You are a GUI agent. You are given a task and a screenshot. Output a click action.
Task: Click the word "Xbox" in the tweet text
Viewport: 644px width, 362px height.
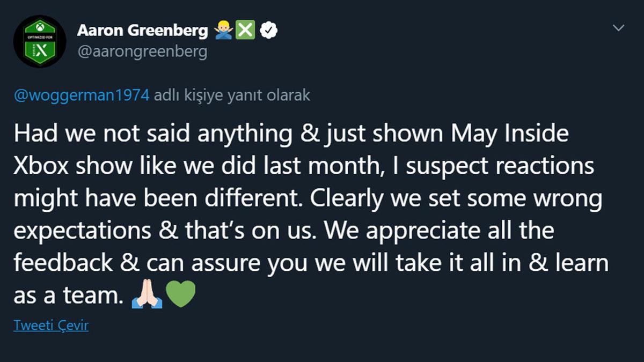pyautogui.click(x=41, y=166)
